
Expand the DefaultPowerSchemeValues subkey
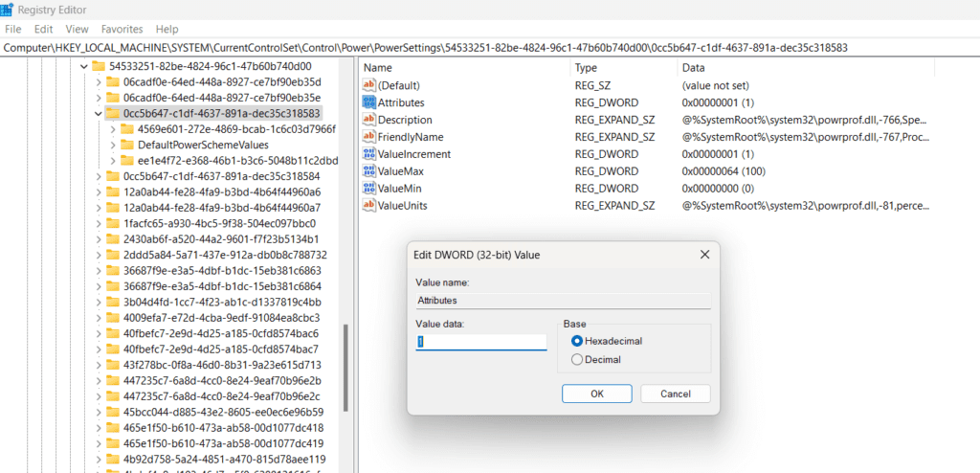(113, 145)
